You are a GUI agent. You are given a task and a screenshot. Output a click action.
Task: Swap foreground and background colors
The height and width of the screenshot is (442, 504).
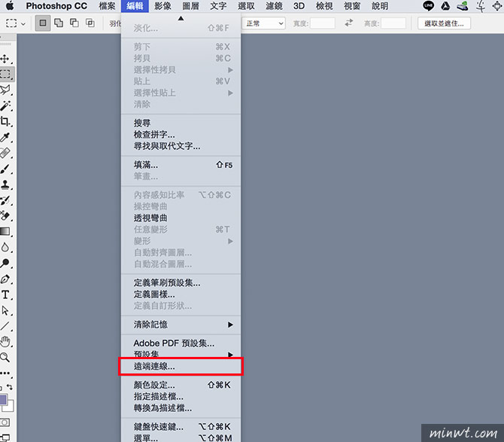click(10, 387)
